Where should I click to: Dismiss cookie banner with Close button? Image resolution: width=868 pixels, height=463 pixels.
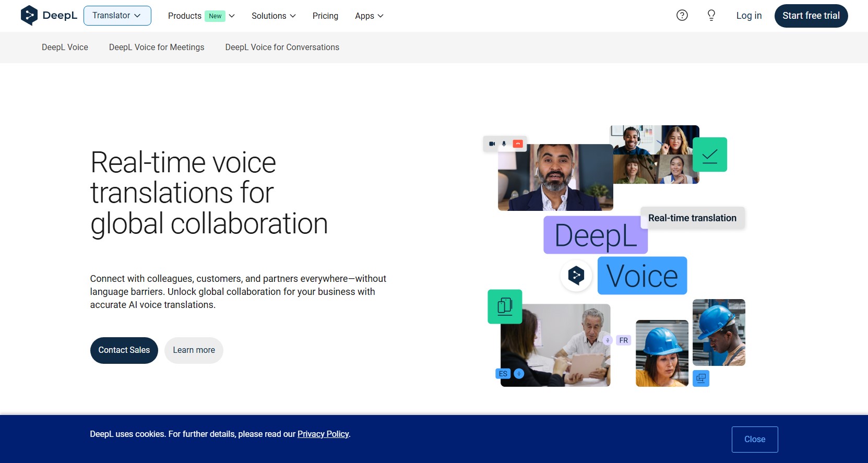754,440
